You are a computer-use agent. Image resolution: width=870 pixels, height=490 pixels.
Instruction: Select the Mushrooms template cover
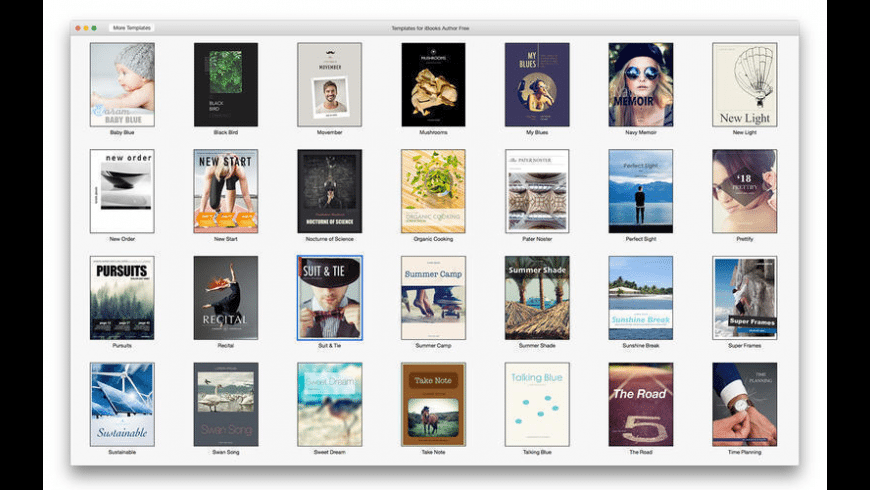(x=433, y=84)
